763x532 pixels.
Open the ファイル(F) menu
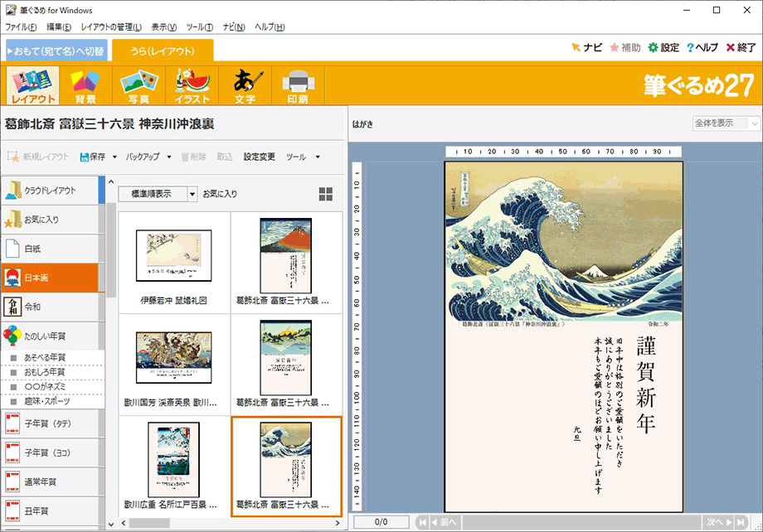pos(21,27)
